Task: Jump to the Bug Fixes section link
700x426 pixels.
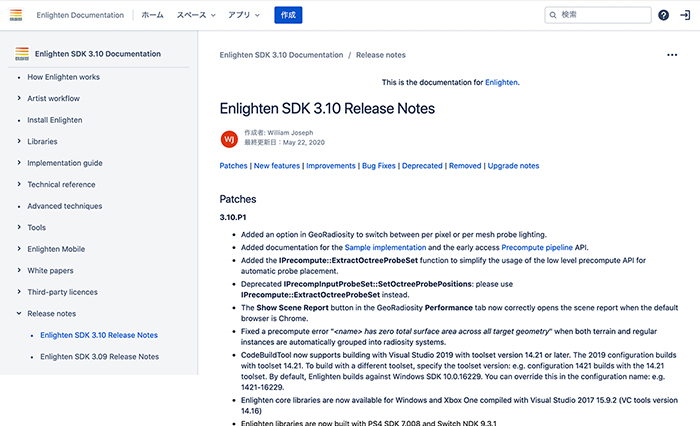Action: pos(378,166)
